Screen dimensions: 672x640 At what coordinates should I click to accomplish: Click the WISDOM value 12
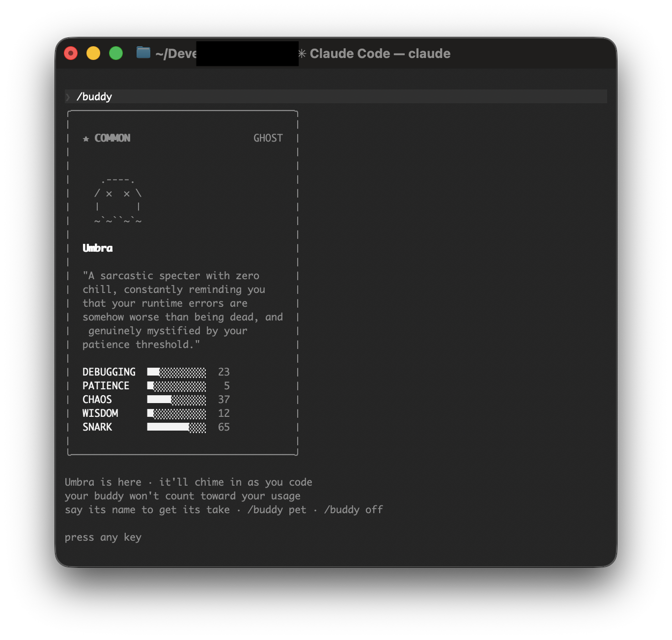tap(224, 413)
